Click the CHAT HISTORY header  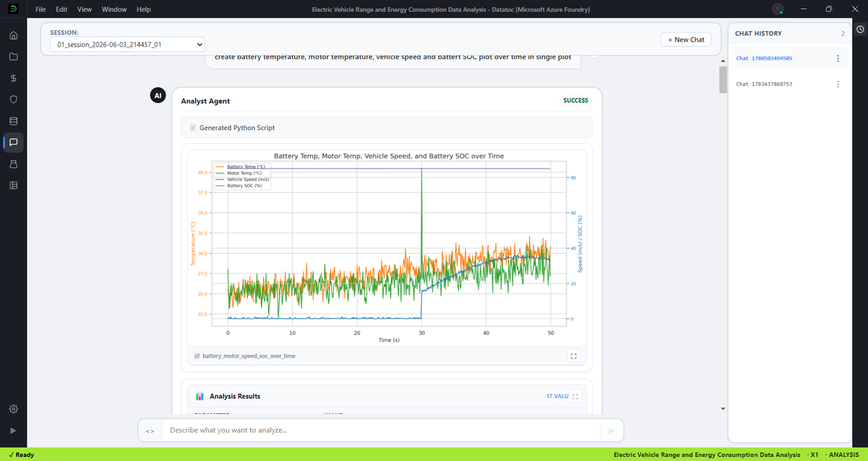point(758,33)
